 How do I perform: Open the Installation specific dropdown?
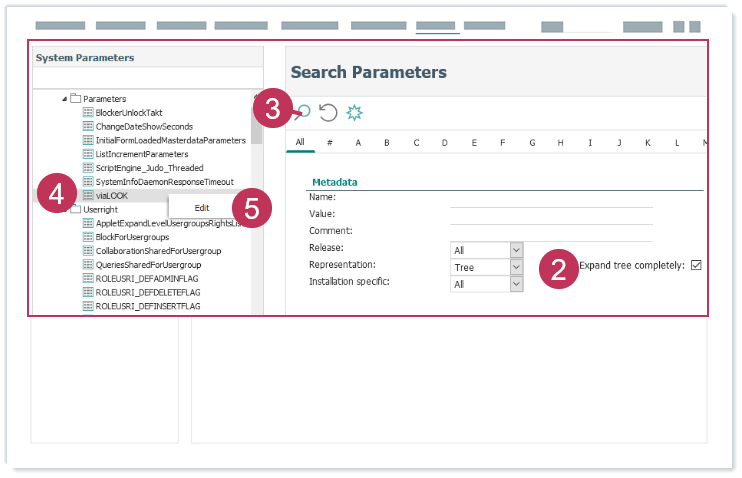tap(516, 284)
